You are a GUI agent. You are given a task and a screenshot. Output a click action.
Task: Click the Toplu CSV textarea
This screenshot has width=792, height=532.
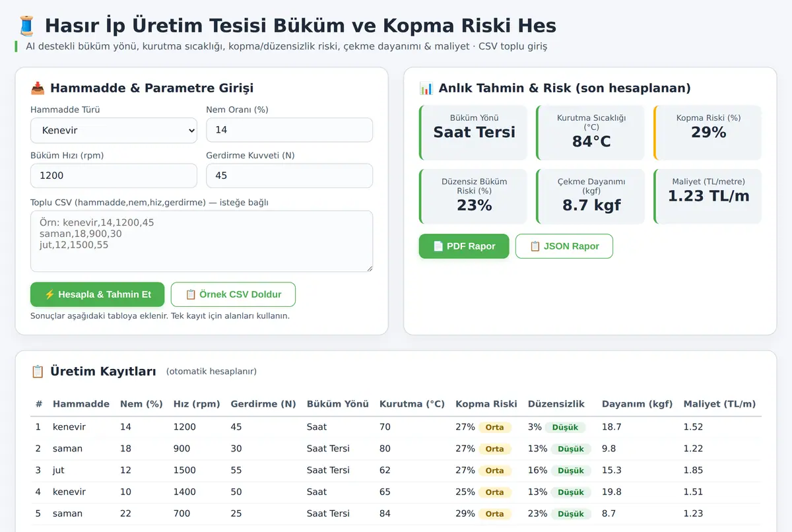pos(201,241)
